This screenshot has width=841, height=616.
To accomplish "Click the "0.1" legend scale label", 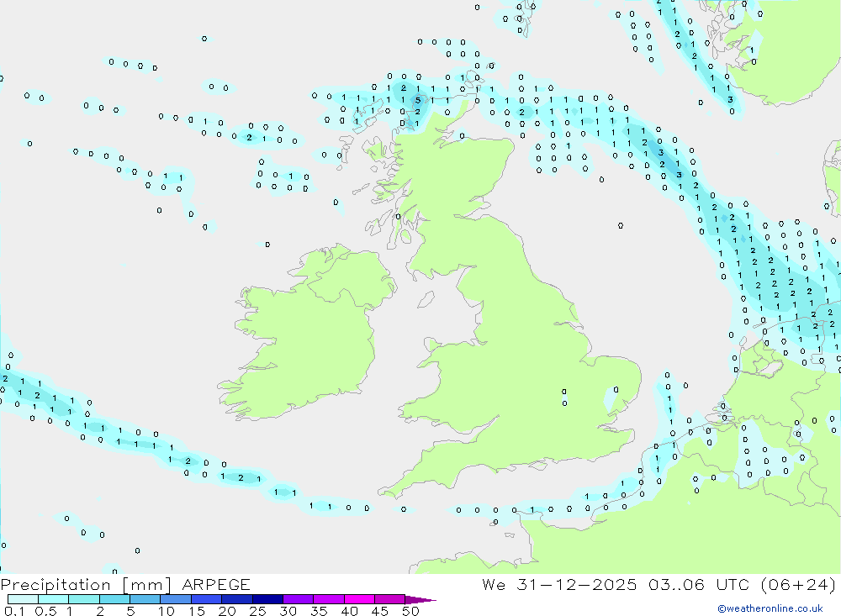I will point(14,611).
